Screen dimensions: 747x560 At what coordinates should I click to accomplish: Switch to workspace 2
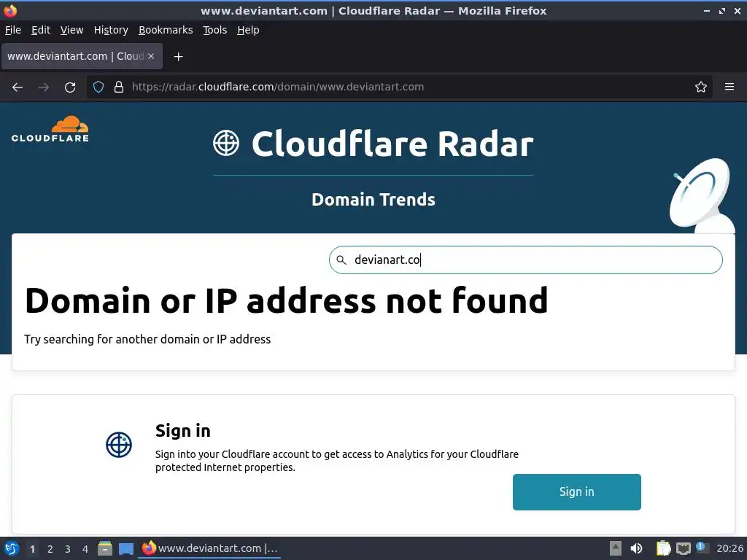[x=50, y=549]
